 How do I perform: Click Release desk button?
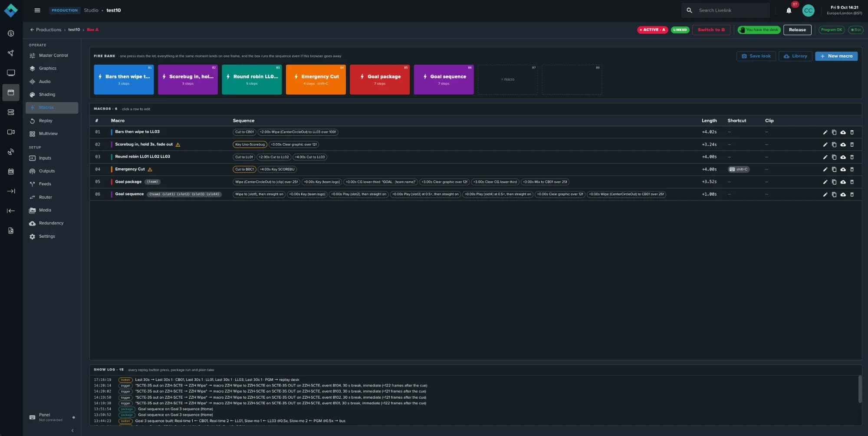(797, 30)
